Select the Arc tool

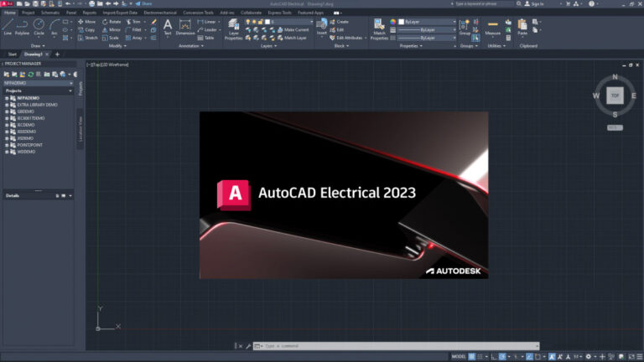54,27
